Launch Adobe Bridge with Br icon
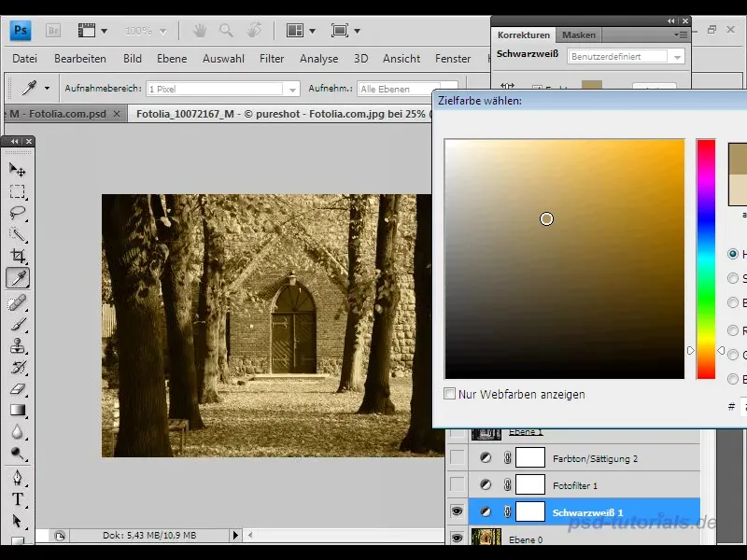 53,31
